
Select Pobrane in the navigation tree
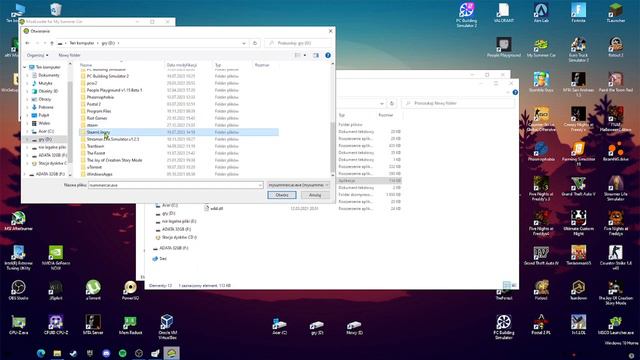(x=45, y=107)
